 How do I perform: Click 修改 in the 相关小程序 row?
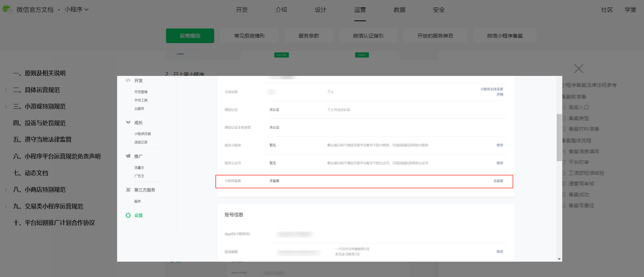click(x=500, y=145)
